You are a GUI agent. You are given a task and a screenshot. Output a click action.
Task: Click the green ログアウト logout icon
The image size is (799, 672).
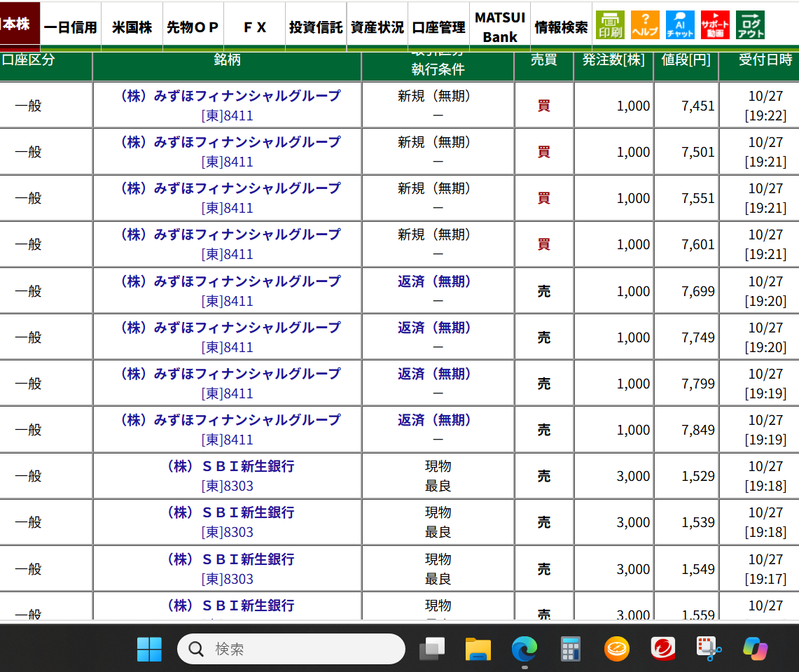point(751,25)
